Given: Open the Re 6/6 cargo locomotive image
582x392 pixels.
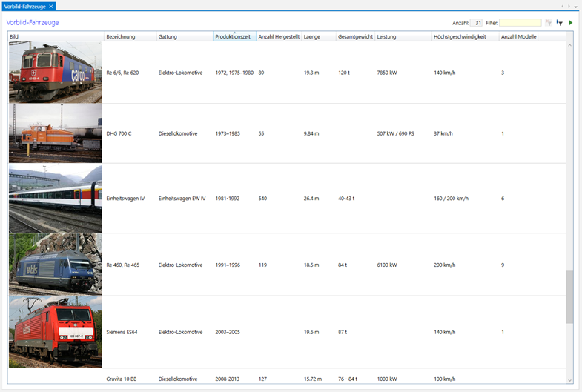Looking at the screenshot, I should (x=56, y=73).
